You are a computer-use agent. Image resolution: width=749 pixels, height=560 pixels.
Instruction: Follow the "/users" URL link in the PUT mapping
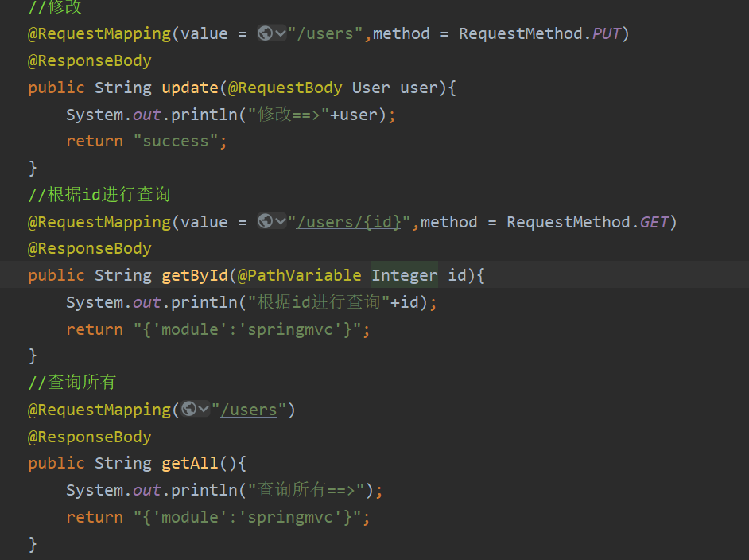click(324, 33)
